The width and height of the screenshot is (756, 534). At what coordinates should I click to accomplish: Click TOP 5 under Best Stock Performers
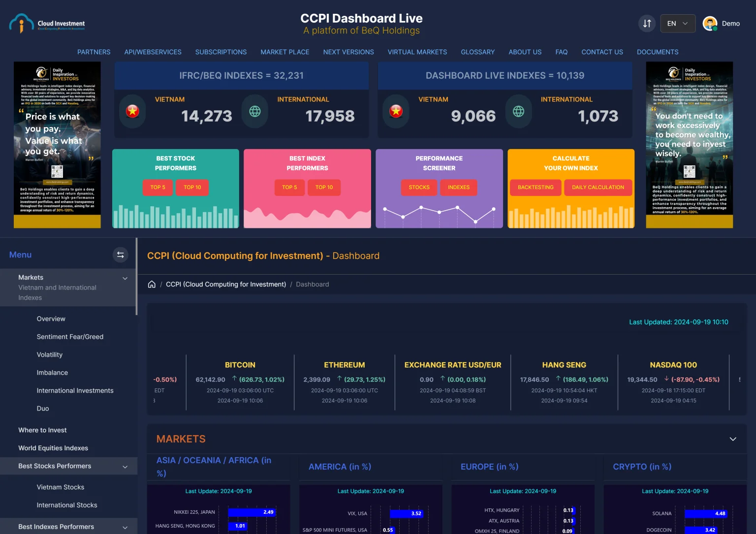point(157,188)
